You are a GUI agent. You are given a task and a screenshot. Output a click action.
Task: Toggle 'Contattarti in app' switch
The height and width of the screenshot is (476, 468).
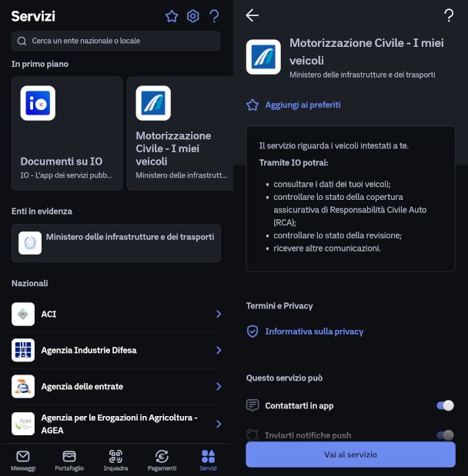pos(445,405)
